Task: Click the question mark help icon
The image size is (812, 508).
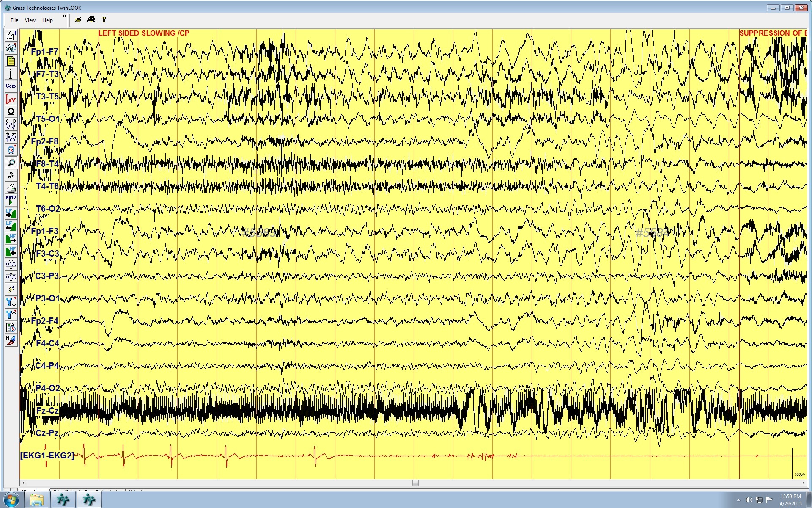Action: coord(104,19)
